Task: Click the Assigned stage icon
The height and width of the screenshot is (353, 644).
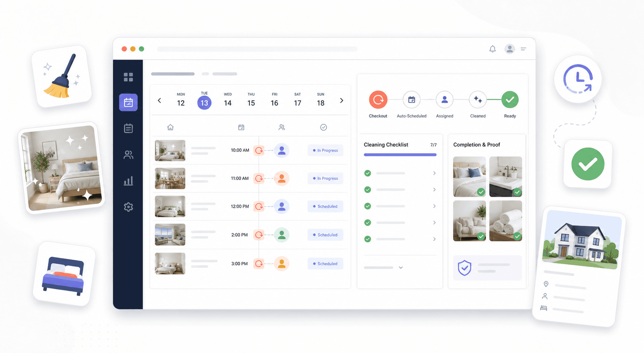Action: [x=444, y=100]
